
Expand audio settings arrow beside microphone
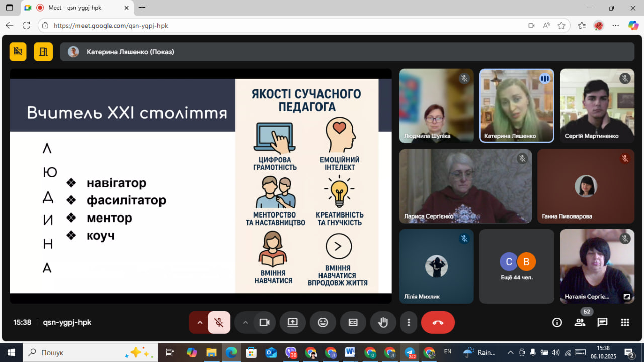point(200,323)
